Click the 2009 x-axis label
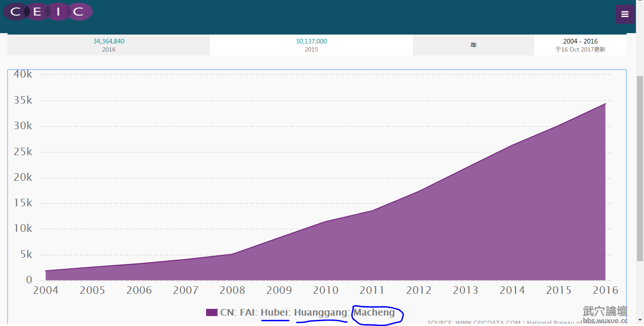644x326 pixels. pyautogui.click(x=279, y=290)
